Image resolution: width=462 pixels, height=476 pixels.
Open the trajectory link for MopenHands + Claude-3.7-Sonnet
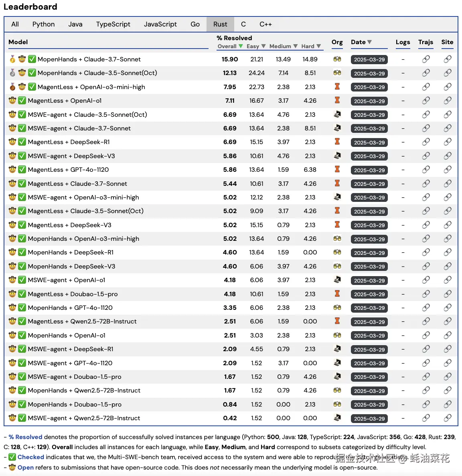click(x=426, y=59)
